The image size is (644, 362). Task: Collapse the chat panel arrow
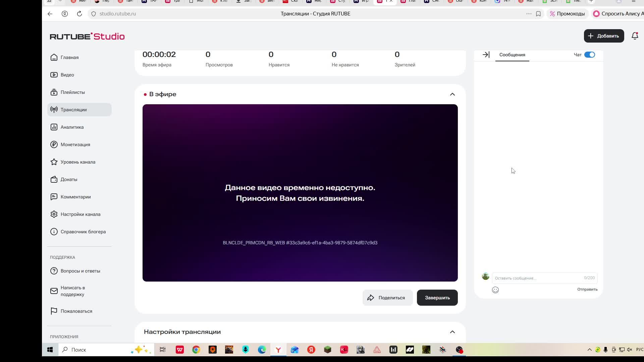486,55
